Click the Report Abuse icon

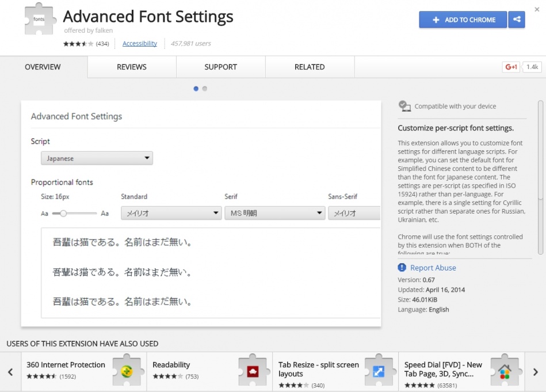pos(402,268)
